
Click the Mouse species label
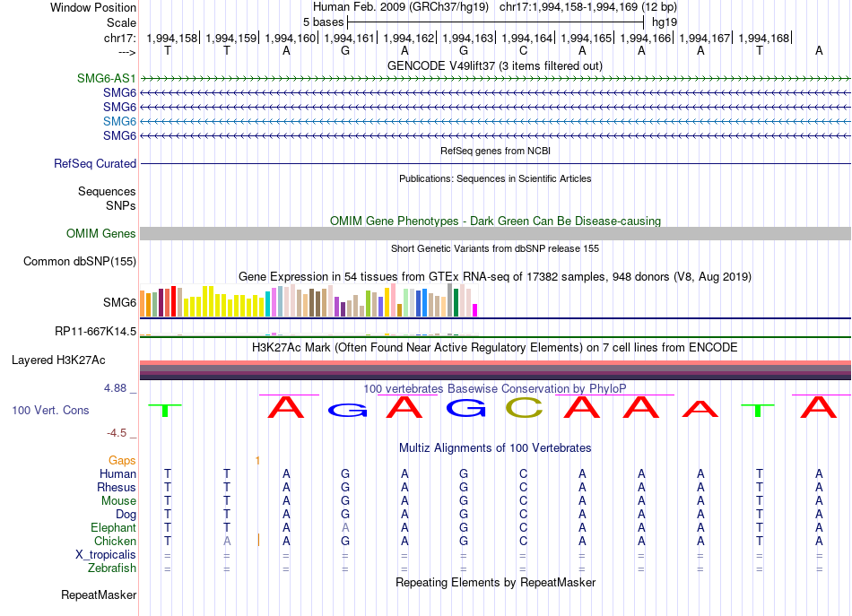pos(118,501)
